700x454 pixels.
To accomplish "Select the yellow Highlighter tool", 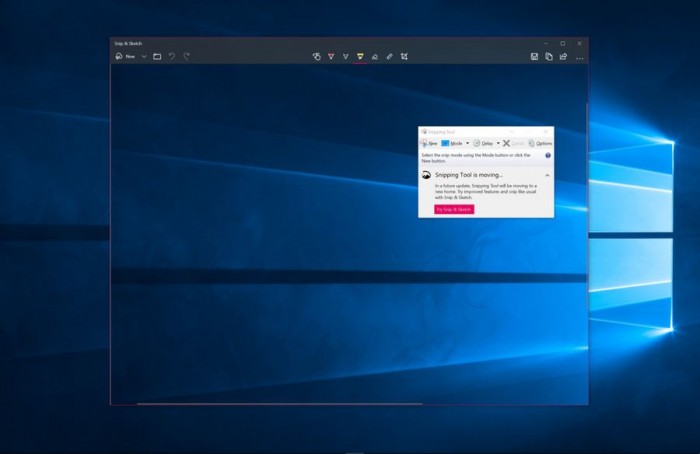I will (360, 56).
